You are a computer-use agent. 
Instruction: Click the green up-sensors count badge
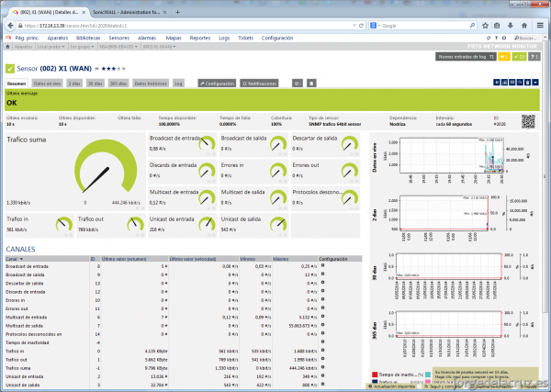coord(519,57)
